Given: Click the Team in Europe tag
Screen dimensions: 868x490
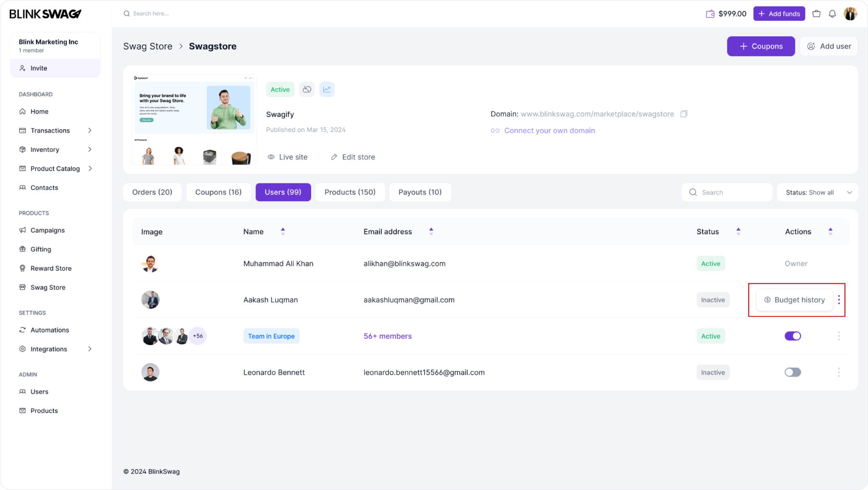Looking at the screenshot, I should (271, 336).
